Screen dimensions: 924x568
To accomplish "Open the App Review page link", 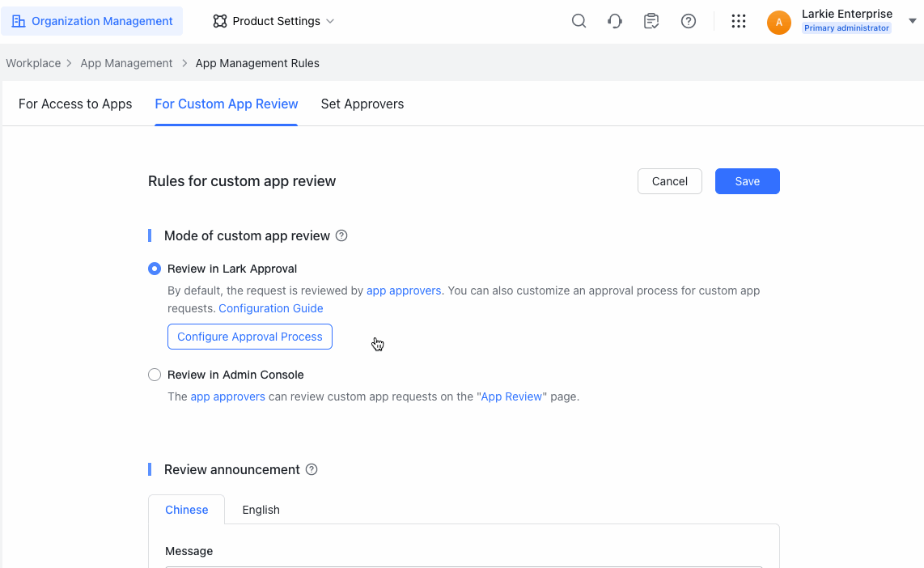I will pyautogui.click(x=511, y=396).
